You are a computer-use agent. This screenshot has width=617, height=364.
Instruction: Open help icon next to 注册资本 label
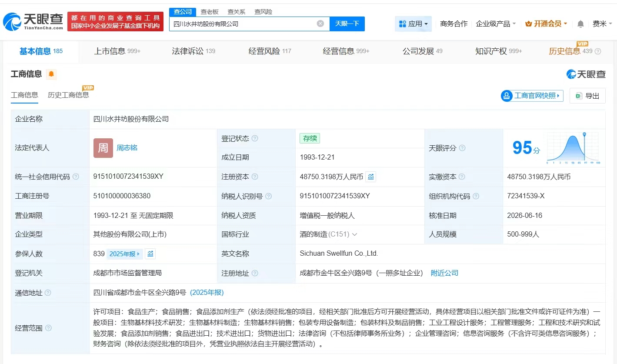coord(255,177)
